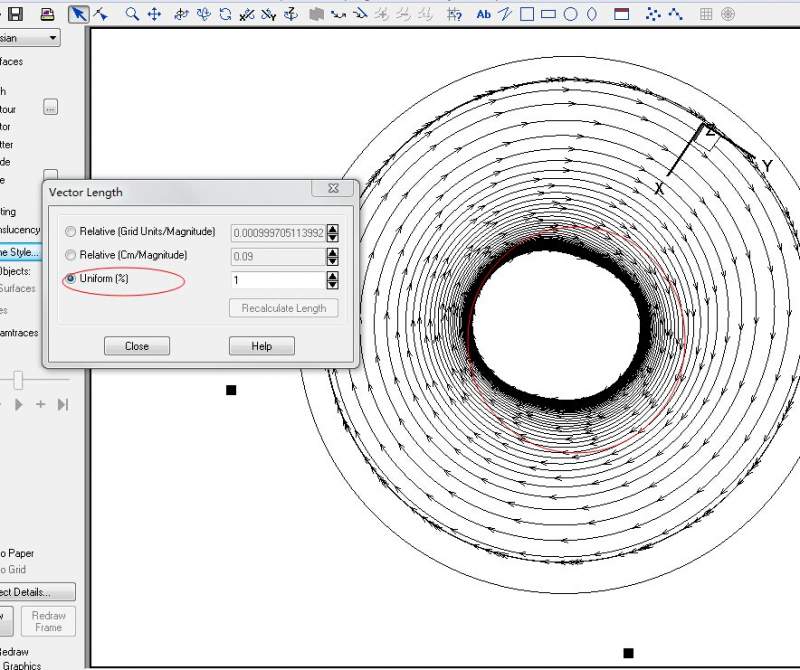This screenshot has height=670, width=800.
Task: Click the Uniform (%) value input field
Action: click(x=277, y=281)
